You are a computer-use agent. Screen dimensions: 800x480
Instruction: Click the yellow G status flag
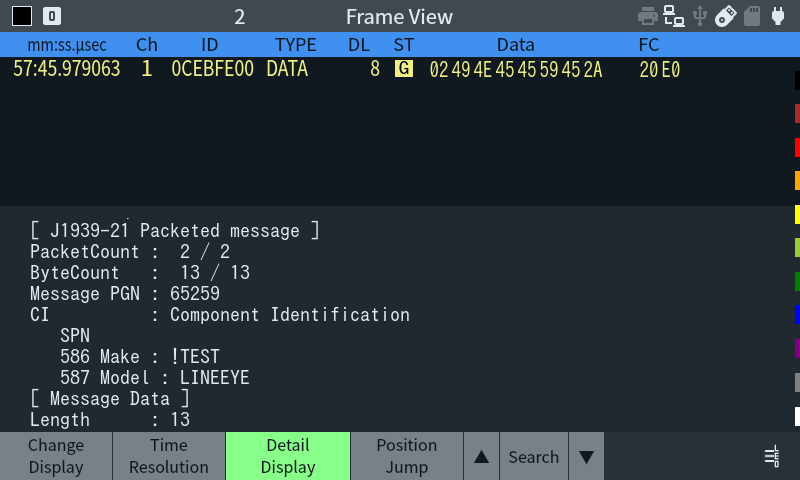(x=403, y=69)
